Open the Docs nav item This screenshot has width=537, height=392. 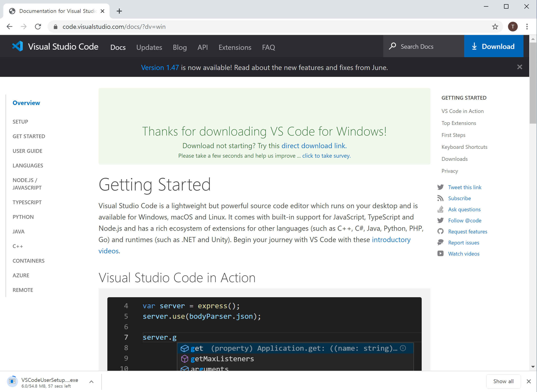coord(118,47)
